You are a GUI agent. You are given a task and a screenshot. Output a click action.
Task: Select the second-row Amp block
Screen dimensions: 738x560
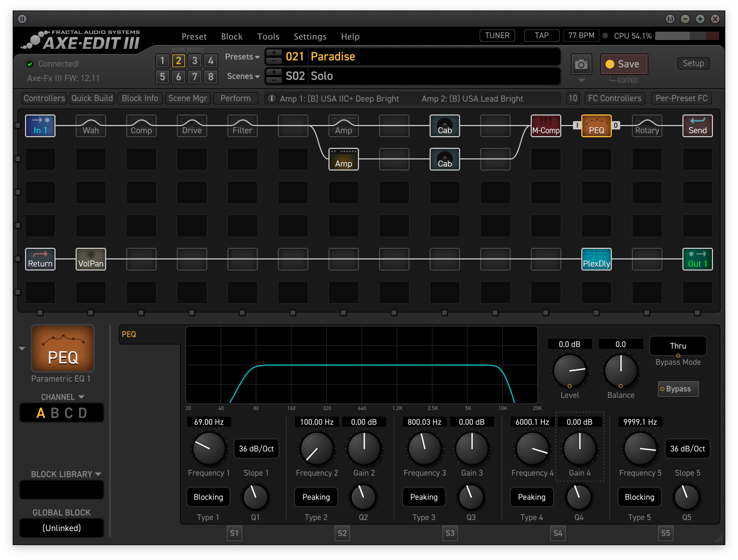click(343, 159)
